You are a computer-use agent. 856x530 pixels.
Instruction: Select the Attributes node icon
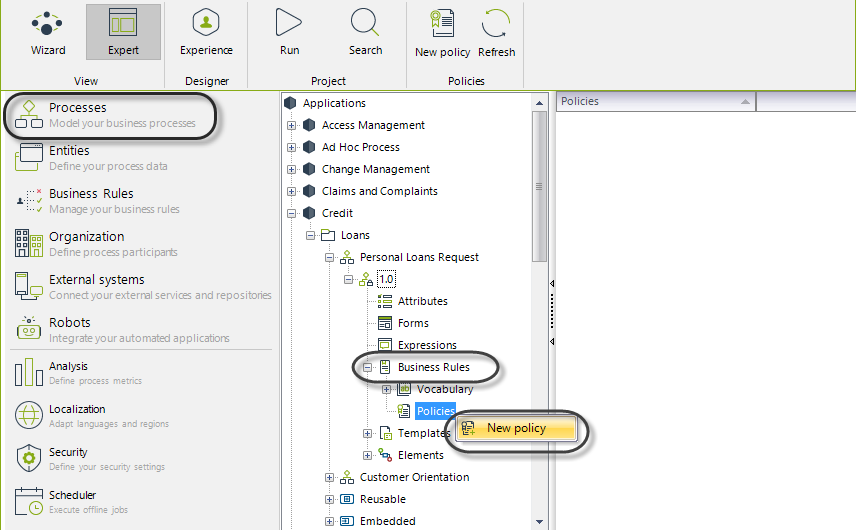(385, 301)
